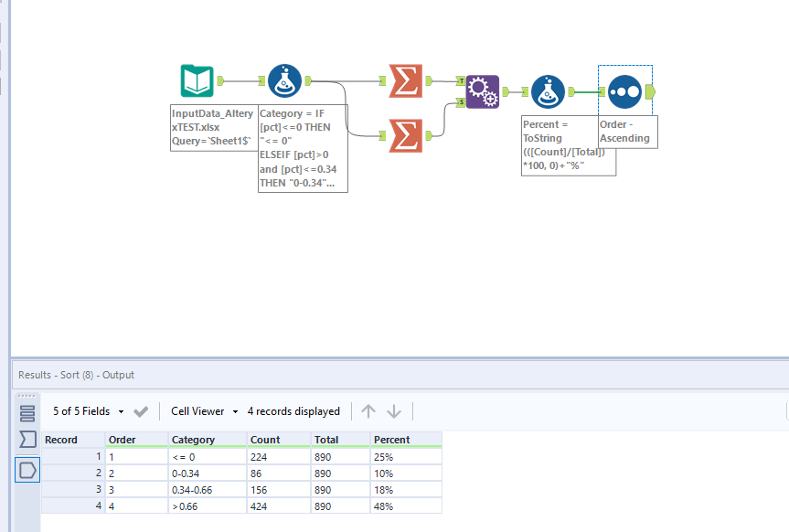Select record row number 4
The image size is (789, 532).
[73, 505]
